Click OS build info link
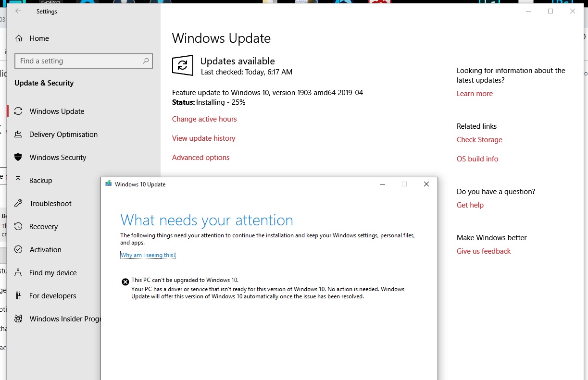Viewport: 588px width, 380px height. (477, 159)
